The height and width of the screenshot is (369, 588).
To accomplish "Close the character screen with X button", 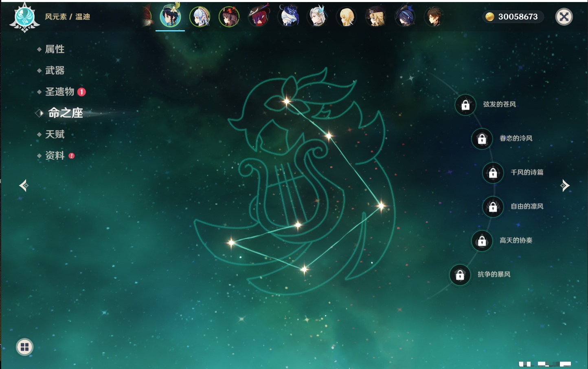I will [x=564, y=17].
